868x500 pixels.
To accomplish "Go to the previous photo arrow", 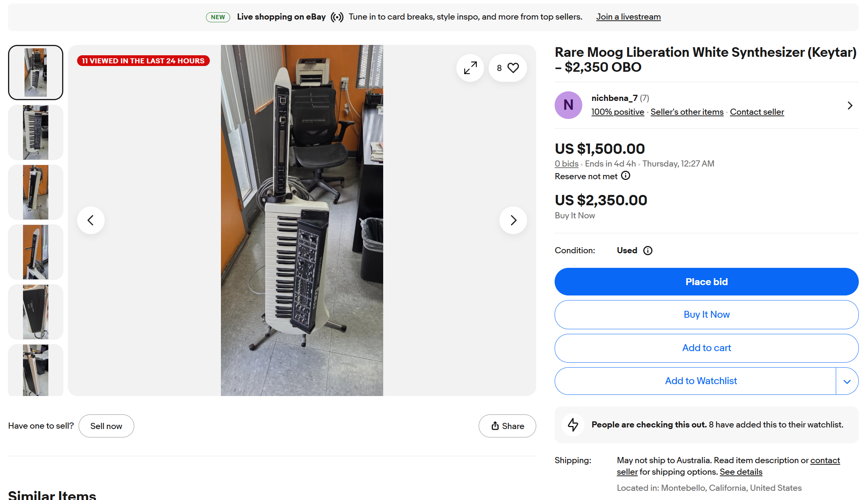I will point(91,220).
